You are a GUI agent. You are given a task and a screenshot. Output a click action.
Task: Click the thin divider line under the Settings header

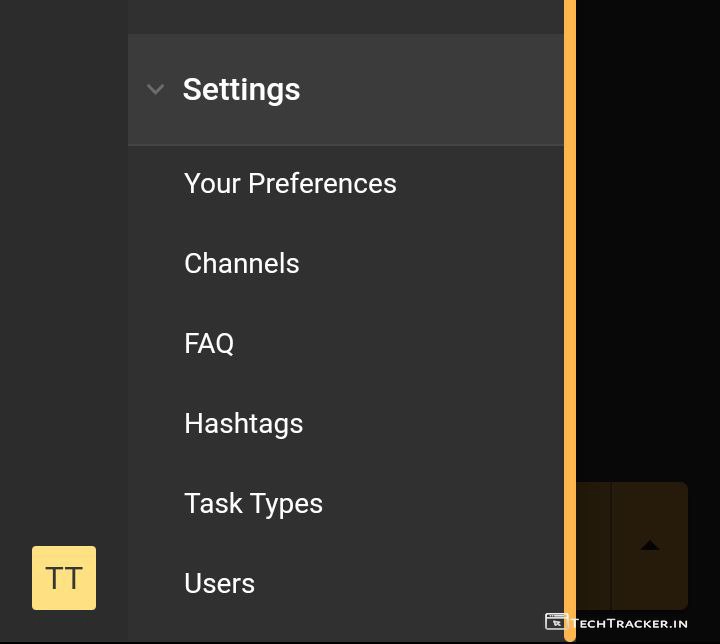(x=345, y=145)
